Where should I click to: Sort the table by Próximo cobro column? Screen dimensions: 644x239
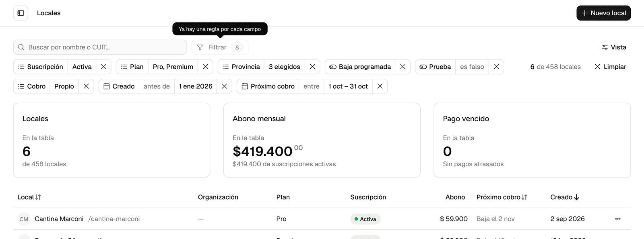pyautogui.click(x=502, y=197)
